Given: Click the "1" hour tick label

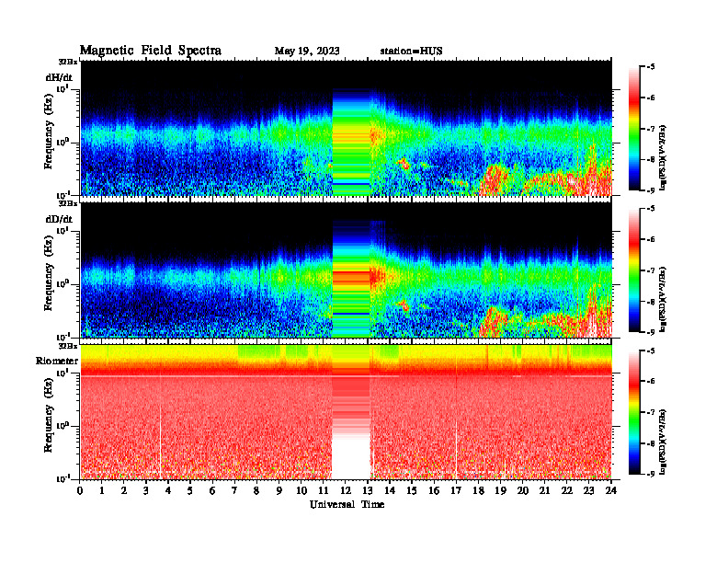Looking at the screenshot, I should 102,491.
